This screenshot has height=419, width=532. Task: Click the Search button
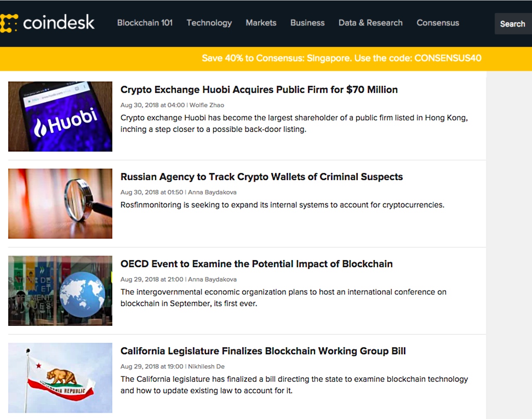(x=513, y=24)
